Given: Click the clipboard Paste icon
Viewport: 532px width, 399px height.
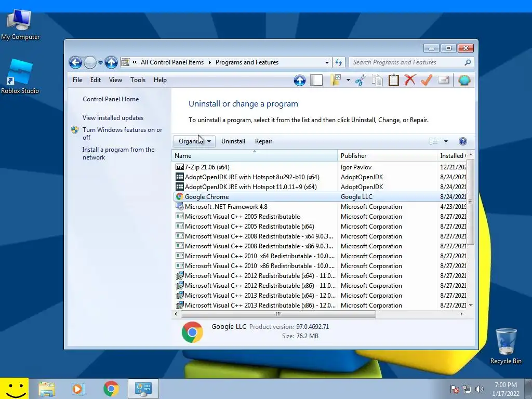Looking at the screenshot, I should (394, 81).
